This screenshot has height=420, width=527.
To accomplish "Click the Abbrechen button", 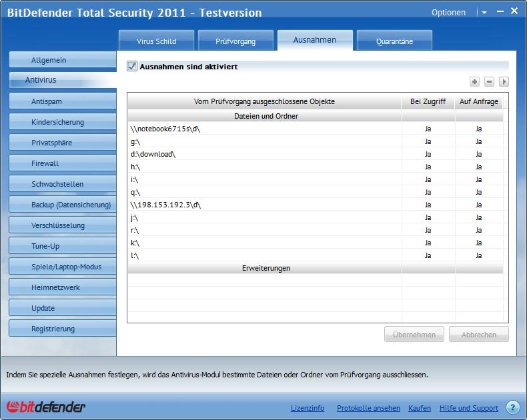I will pos(478,334).
